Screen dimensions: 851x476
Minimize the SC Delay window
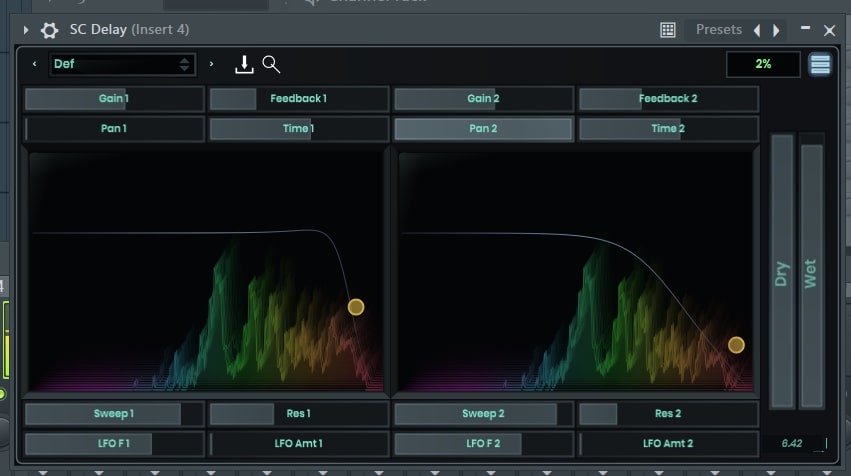(805, 28)
